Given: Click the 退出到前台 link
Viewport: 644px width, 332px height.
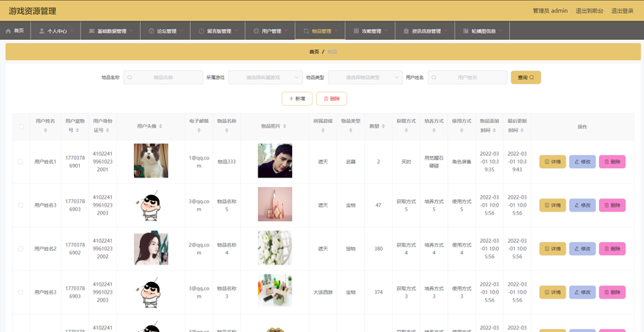Looking at the screenshot, I should pyautogui.click(x=590, y=11).
